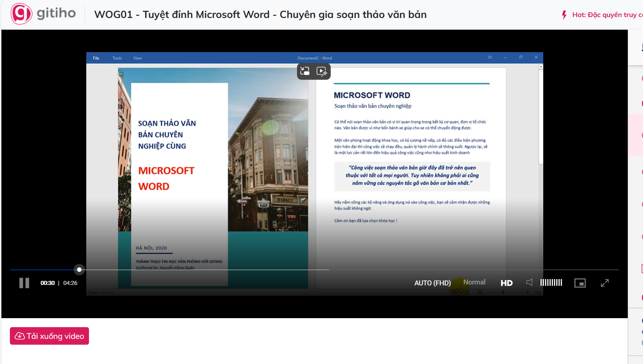Open Normal playback speed menu

tap(474, 282)
